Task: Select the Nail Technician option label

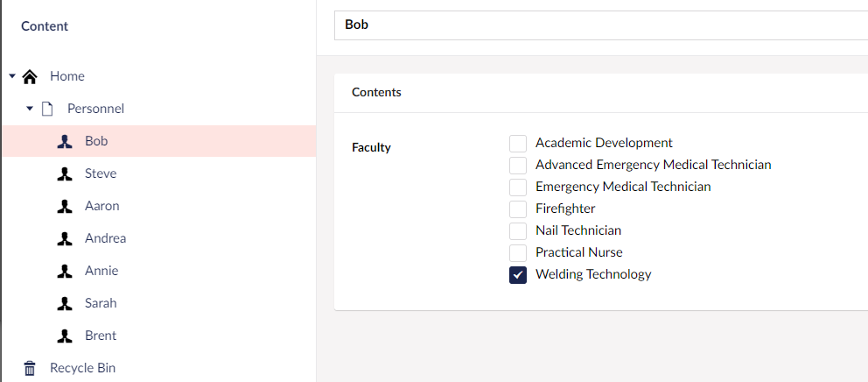Action: [578, 230]
